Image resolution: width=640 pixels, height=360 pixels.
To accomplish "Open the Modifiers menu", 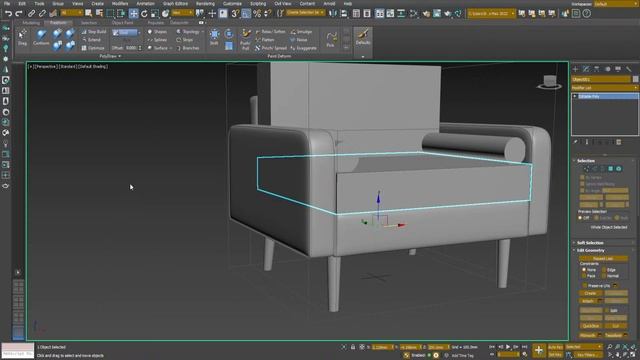I will [x=120, y=4].
